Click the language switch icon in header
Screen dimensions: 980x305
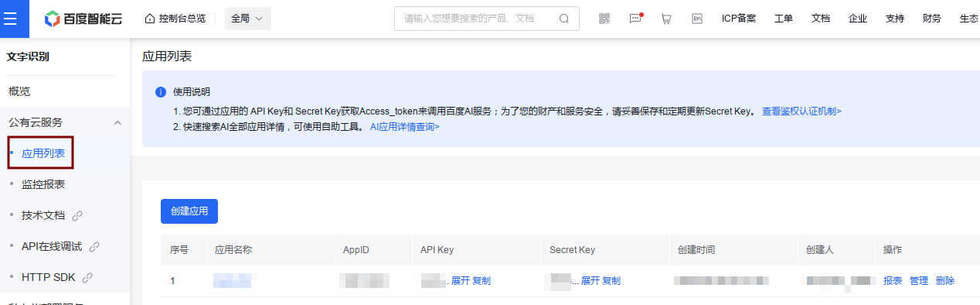click(x=697, y=19)
